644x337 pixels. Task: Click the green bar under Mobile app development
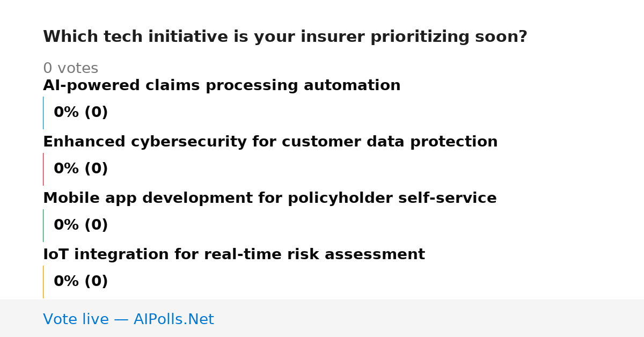[43, 225]
